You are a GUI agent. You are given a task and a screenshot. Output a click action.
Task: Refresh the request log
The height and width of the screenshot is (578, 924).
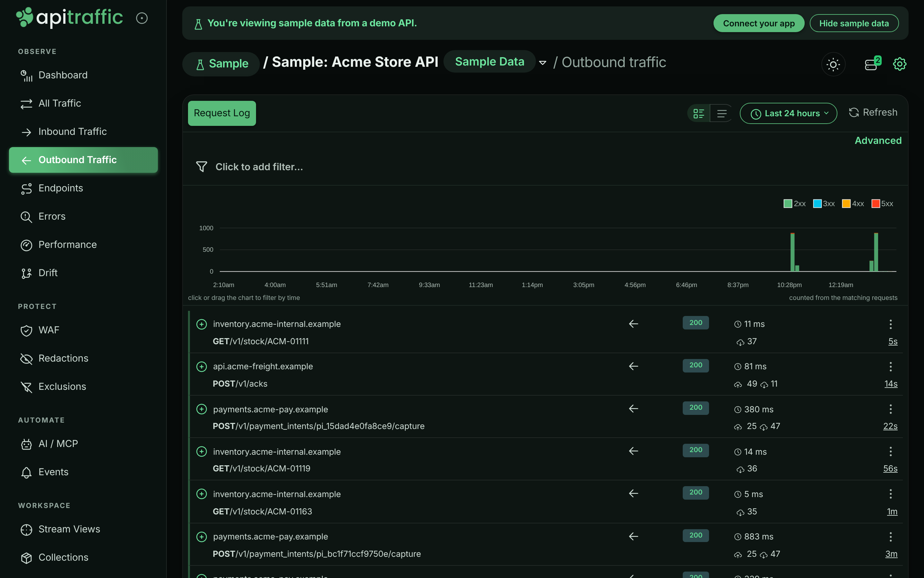coord(873,112)
